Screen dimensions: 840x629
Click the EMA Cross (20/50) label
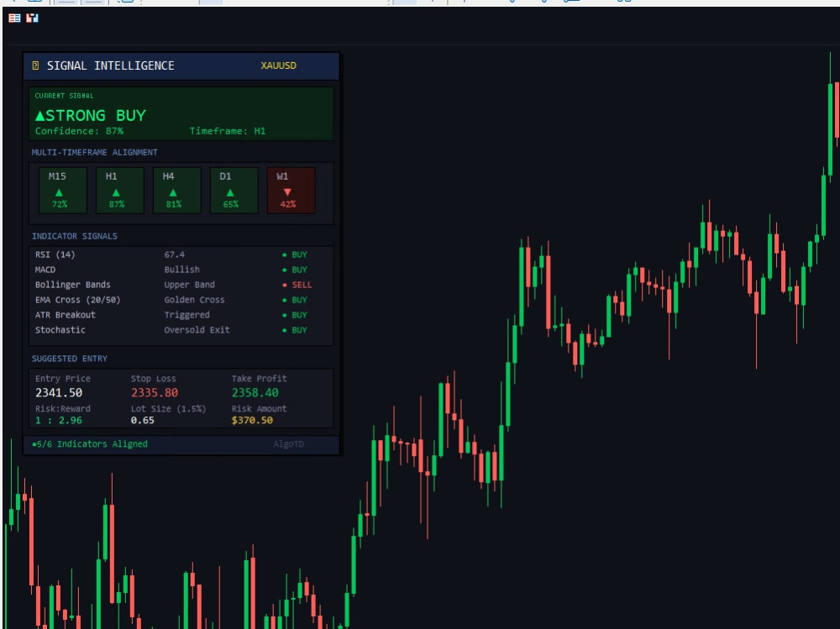tap(77, 300)
